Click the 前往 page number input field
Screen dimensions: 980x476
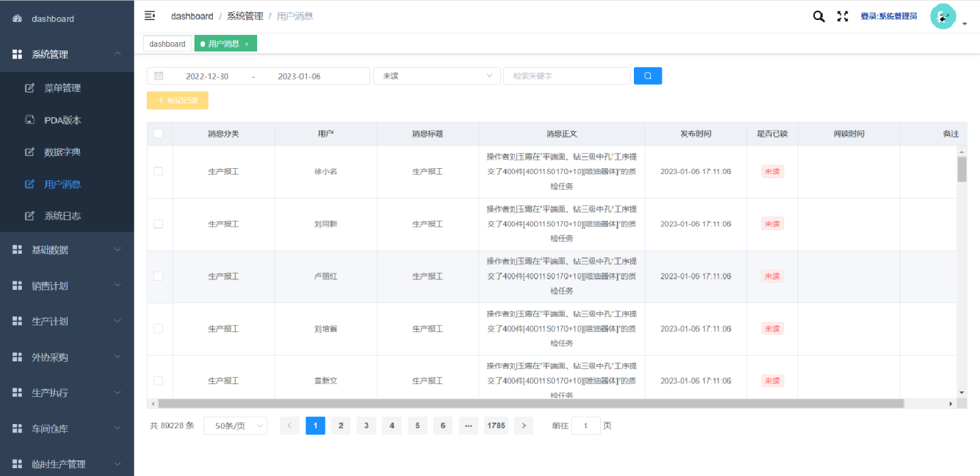pyautogui.click(x=586, y=425)
